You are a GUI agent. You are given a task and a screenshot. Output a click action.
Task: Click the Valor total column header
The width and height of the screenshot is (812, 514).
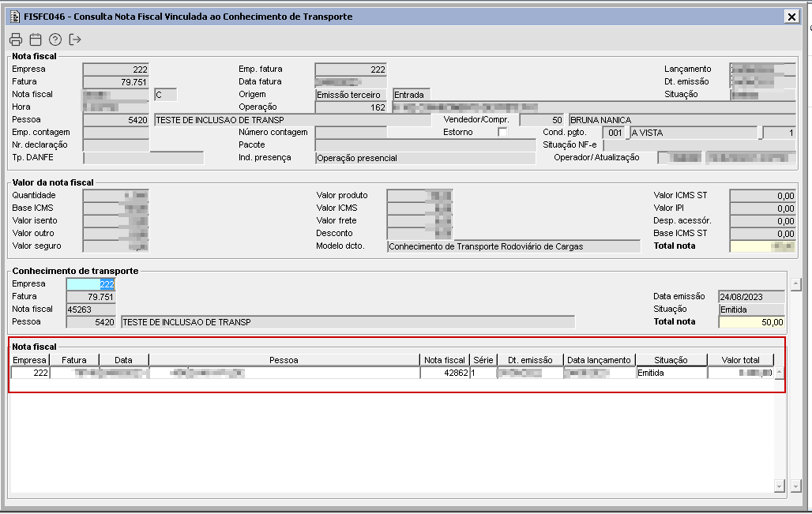tap(741, 360)
